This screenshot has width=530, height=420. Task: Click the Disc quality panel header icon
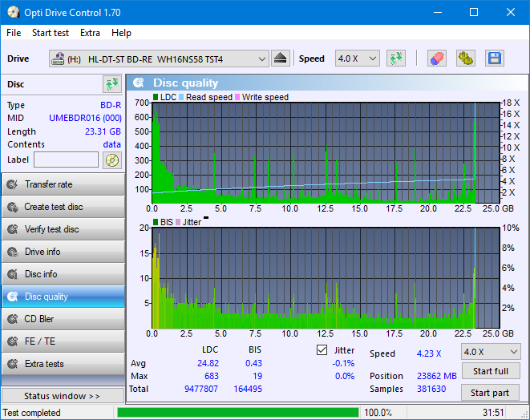coord(139,83)
